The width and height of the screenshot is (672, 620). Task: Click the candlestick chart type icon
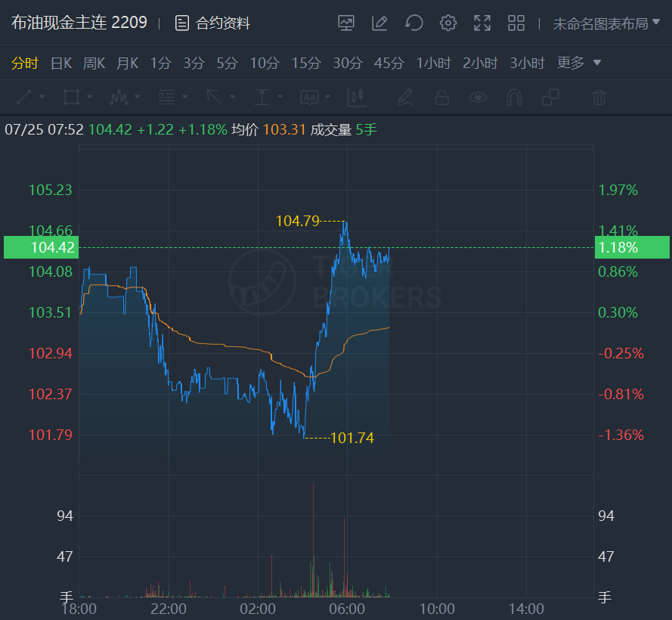[356, 97]
